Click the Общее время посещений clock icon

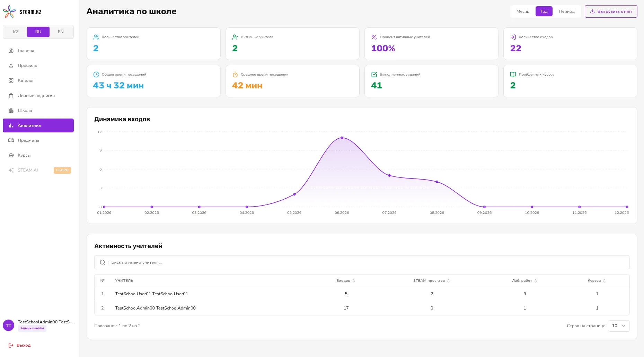click(96, 75)
